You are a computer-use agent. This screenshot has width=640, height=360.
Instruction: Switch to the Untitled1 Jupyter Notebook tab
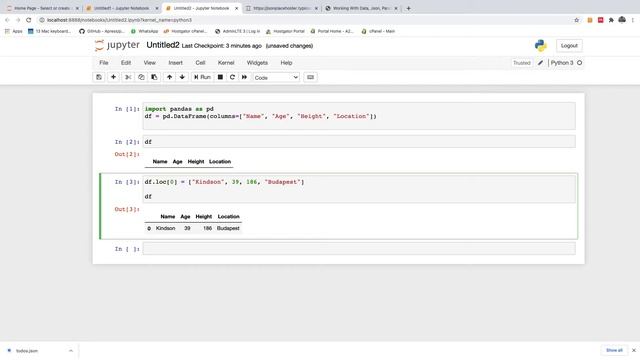coord(121,8)
